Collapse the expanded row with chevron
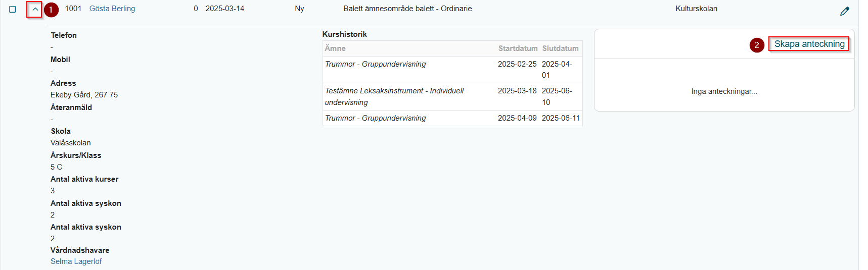 pos(35,9)
